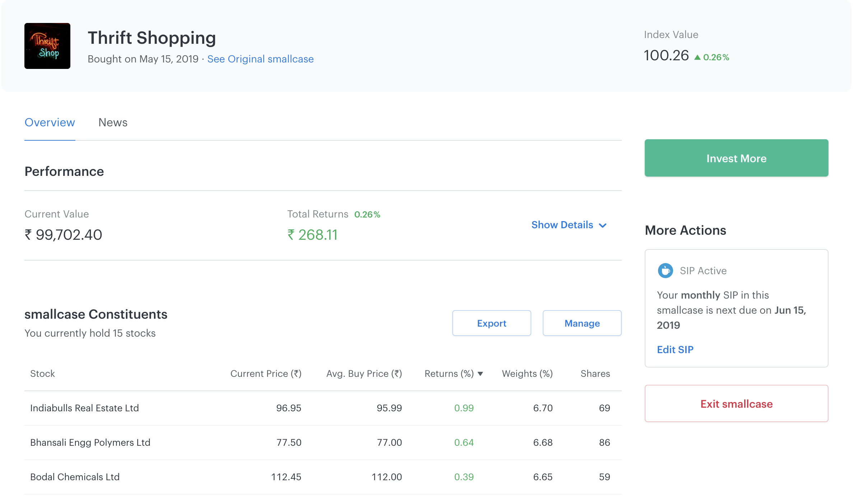Click the green index up-arrow icon

(x=697, y=57)
